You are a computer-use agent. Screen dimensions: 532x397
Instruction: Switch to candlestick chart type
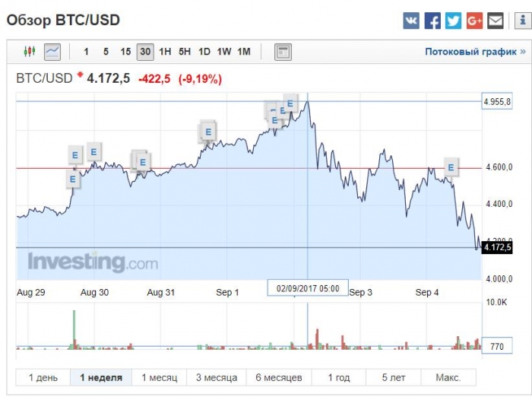(30, 52)
